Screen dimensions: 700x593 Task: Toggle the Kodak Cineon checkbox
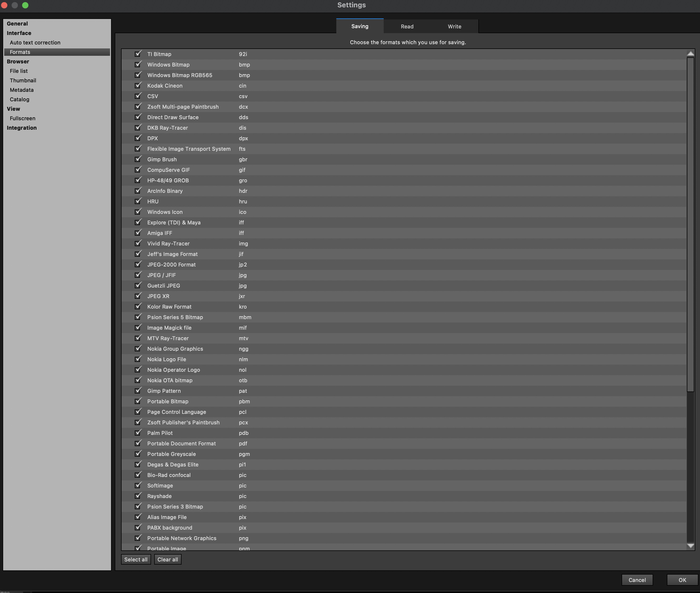click(138, 86)
